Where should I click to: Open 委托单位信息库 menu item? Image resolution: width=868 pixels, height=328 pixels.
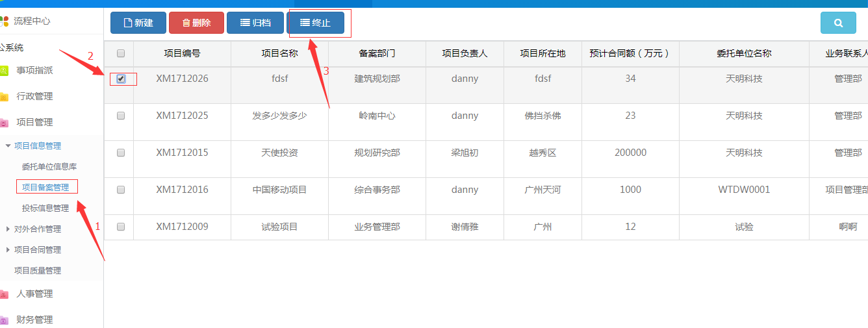(x=49, y=167)
